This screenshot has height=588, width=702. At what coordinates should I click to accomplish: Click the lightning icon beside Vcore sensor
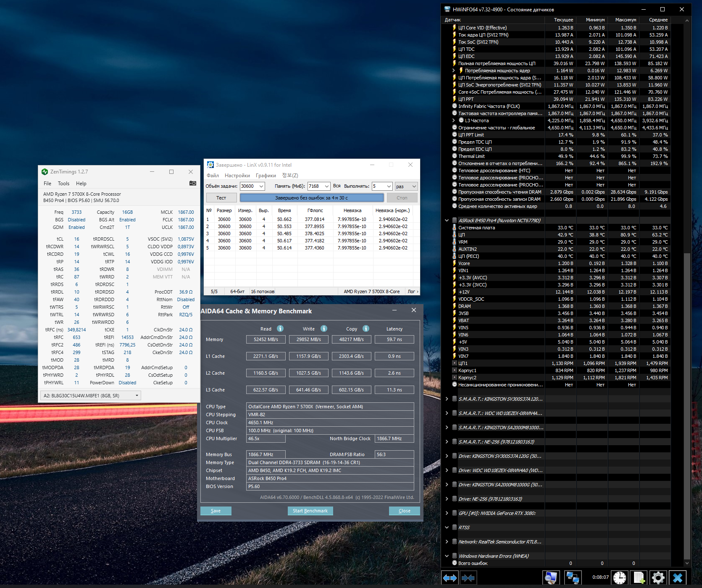(454, 263)
